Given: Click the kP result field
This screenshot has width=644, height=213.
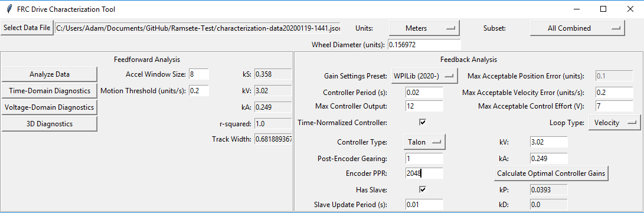Looking at the screenshot, I should pyautogui.click(x=549, y=189).
